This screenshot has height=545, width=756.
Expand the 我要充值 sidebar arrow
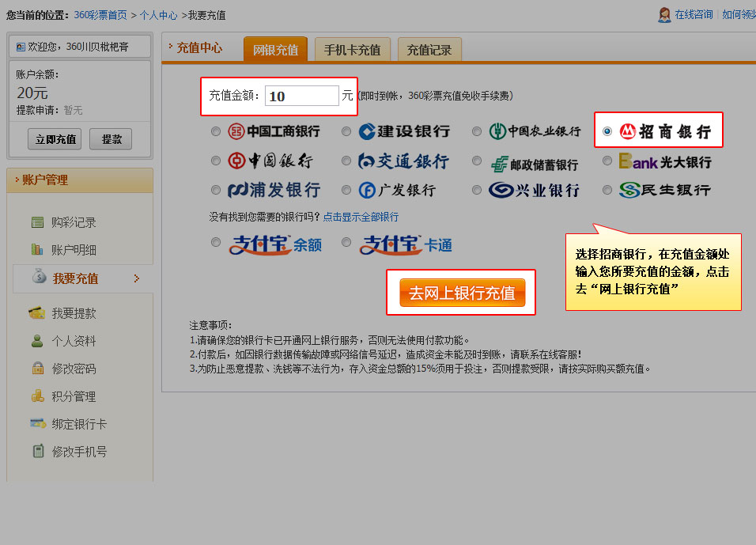coord(137,278)
